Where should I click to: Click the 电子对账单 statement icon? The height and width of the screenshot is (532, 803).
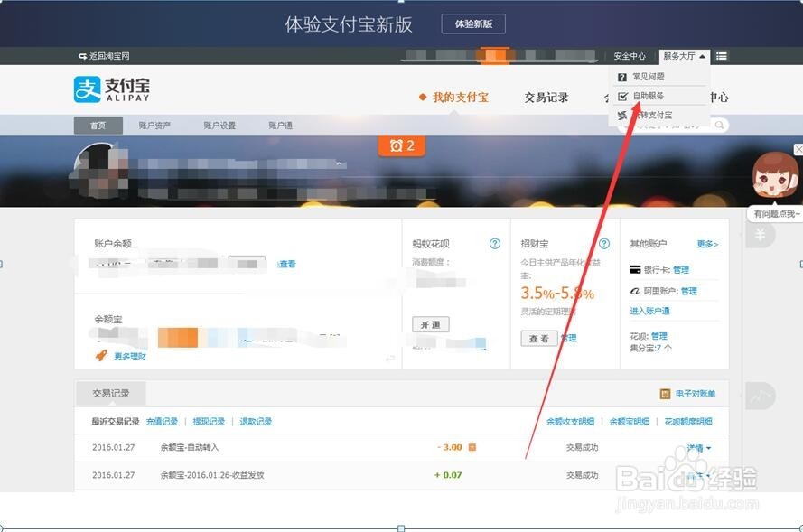665,394
